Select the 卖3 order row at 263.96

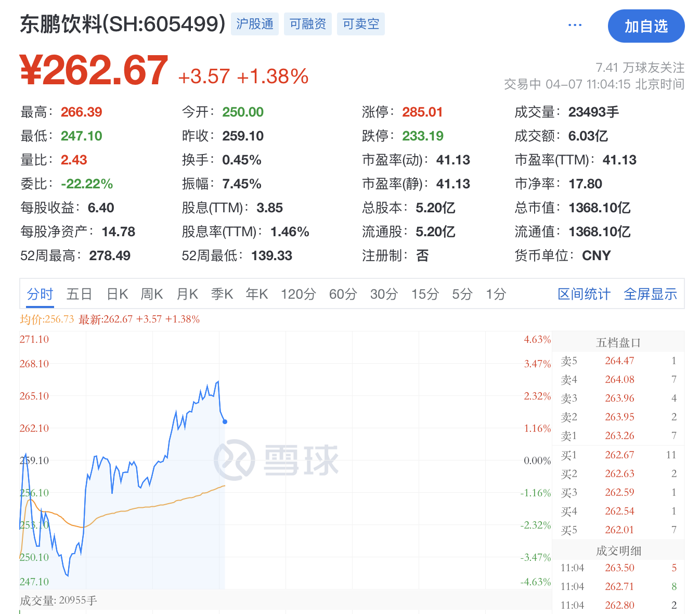[618, 398]
